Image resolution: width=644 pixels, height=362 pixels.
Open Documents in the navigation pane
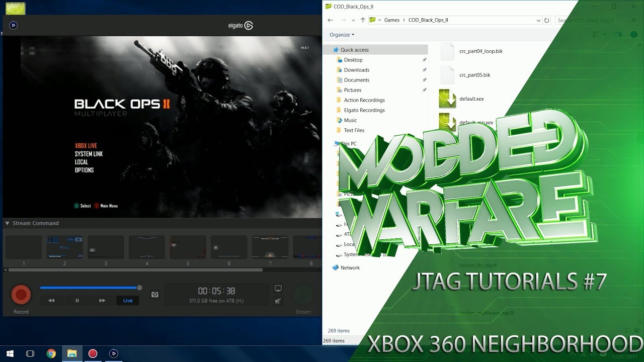[357, 80]
